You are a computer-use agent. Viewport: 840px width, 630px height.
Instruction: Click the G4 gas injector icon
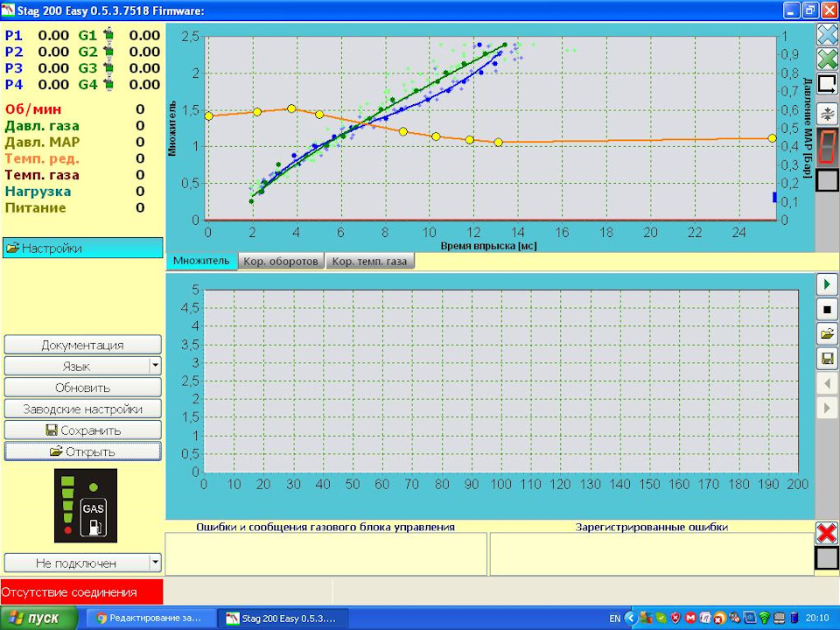click(x=108, y=85)
